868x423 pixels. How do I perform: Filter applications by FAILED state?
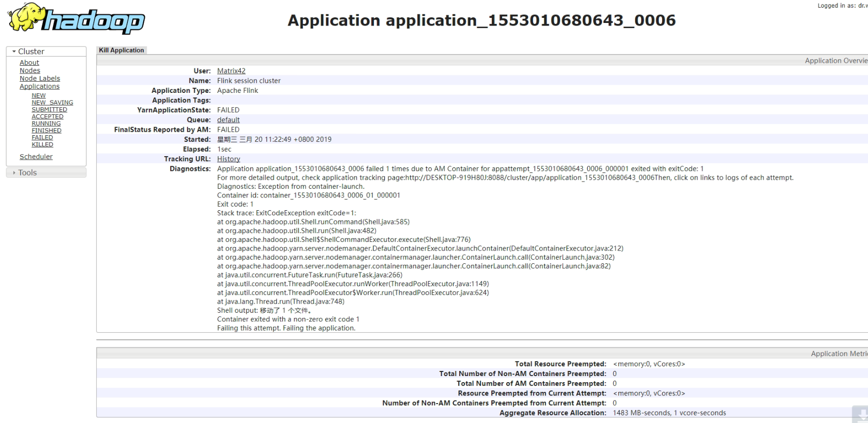click(42, 138)
